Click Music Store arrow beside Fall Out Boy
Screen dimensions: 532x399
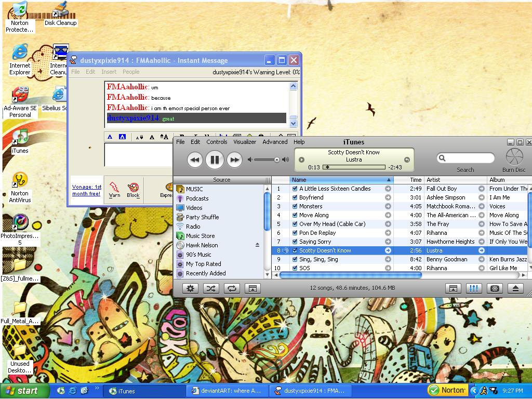482,189
